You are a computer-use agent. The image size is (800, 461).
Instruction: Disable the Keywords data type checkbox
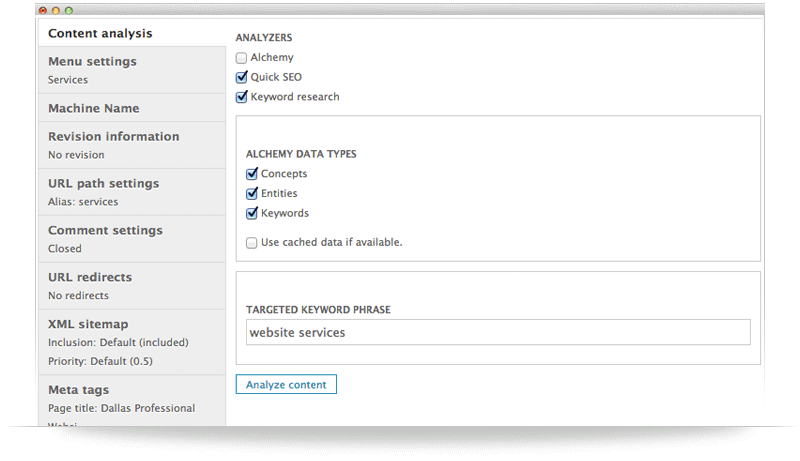[x=252, y=213]
